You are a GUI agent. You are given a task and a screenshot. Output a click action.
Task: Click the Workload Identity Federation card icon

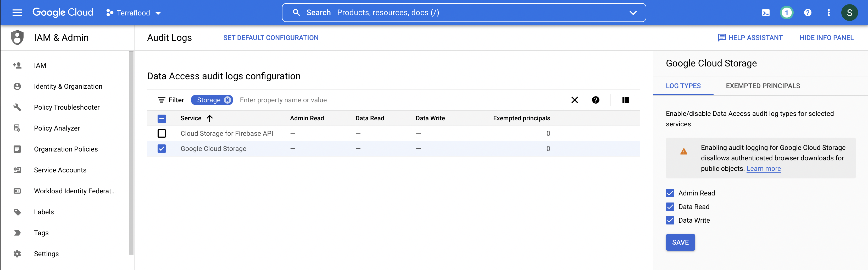coord(17,191)
